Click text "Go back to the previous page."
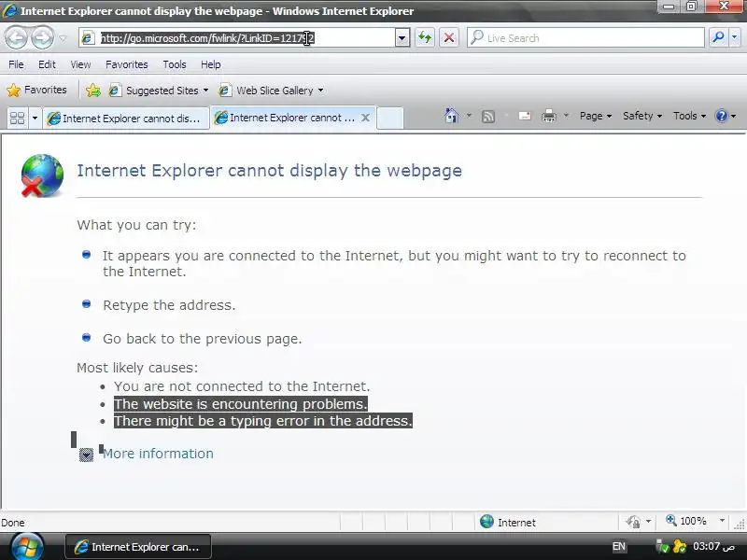Viewport: 747px width, 560px height. pyautogui.click(x=203, y=339)
